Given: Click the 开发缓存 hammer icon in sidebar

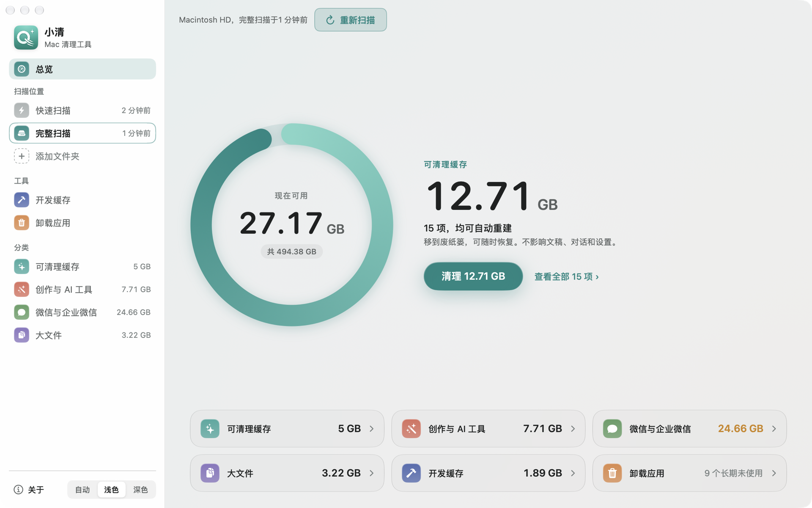Looking at the screenshot, I should coord(22,200).
